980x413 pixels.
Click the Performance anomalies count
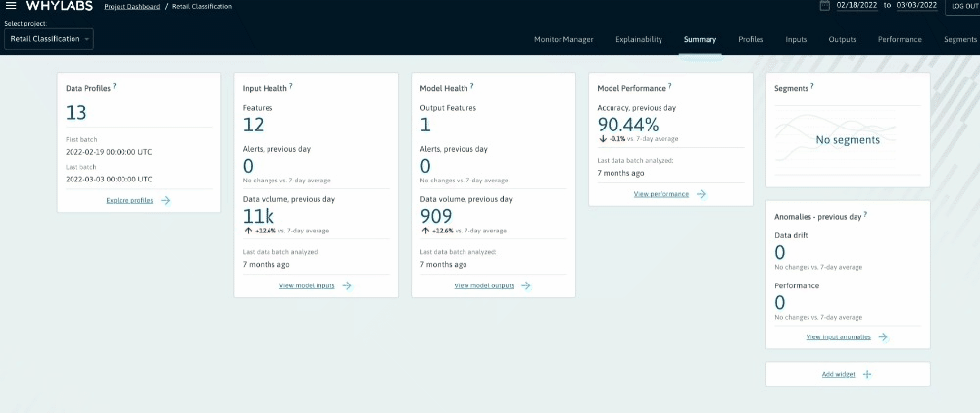click(x=779, y=303)
